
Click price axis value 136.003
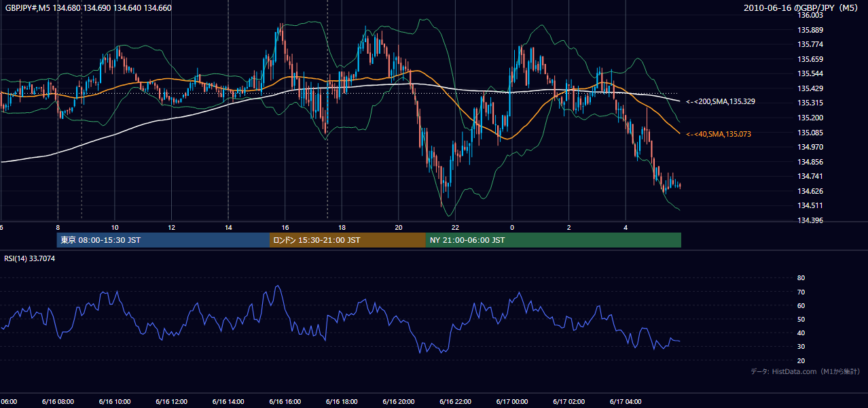click(x=810, y=15)
